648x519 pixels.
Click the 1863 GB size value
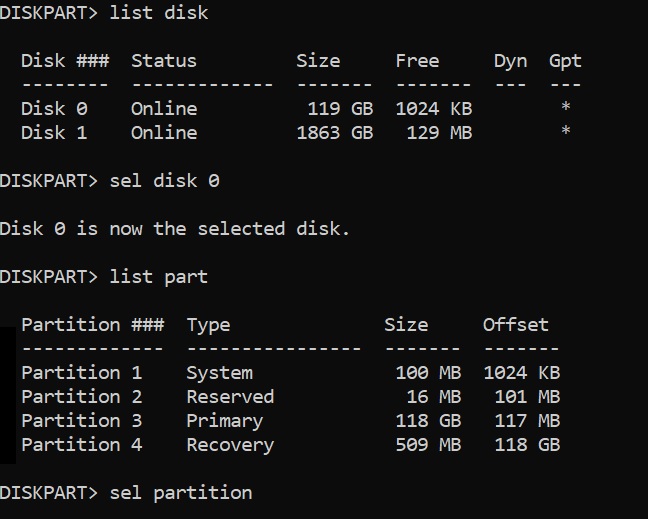tap(334, 132)
